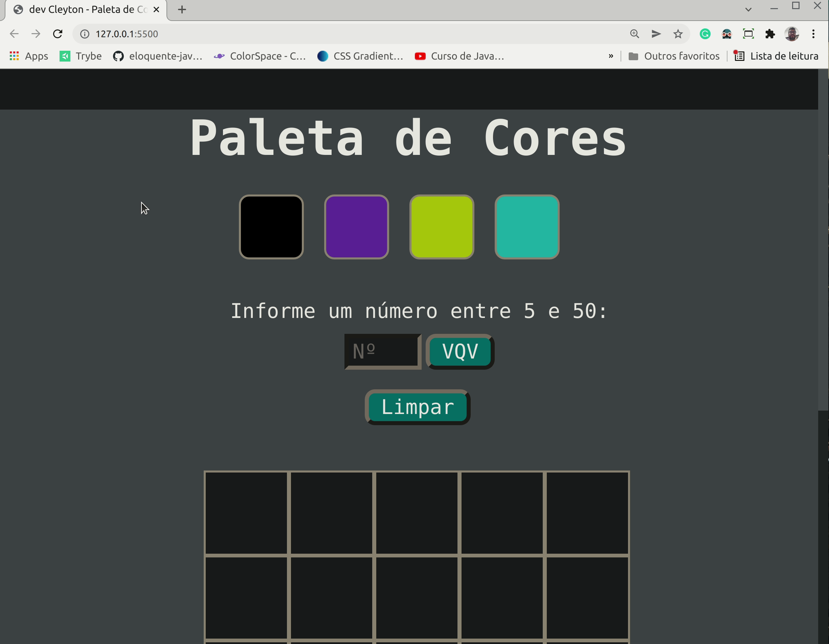
Task: Open the Curso de Java YouTube bookmark
Action: coord(459,56)
